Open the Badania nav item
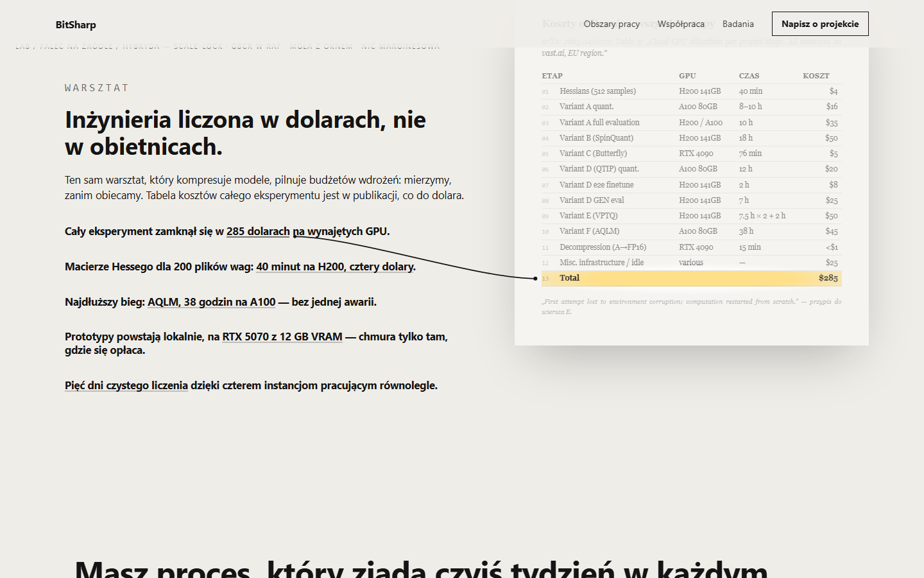The height and width of the screenshot is (578, 924). coord(738,24)
